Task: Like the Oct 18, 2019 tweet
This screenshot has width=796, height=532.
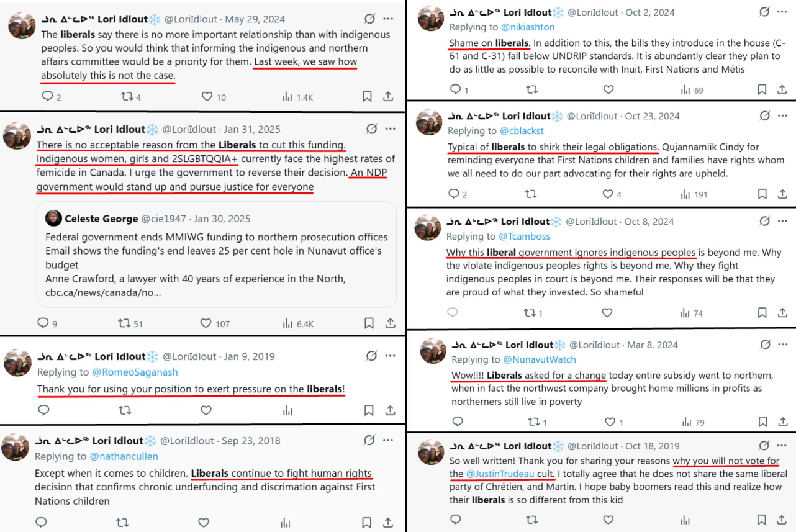Action: click(x=609, y=520)
